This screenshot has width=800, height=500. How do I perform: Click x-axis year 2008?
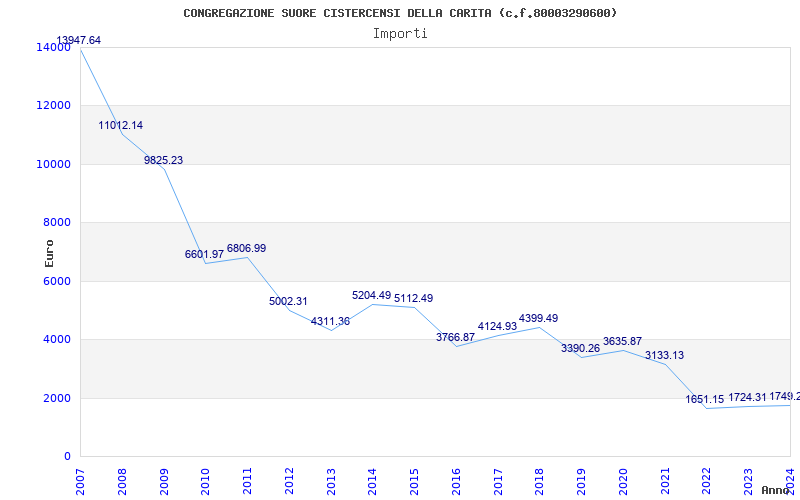[122, 482]
